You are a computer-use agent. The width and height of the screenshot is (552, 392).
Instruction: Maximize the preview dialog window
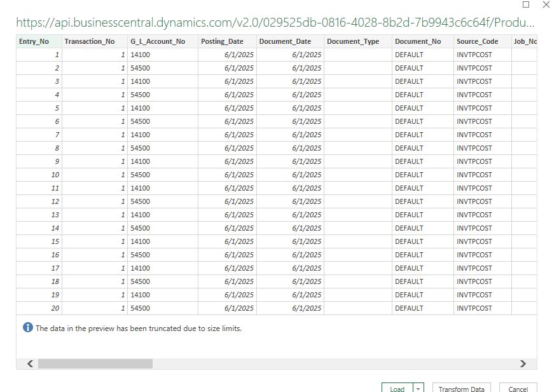526,4
